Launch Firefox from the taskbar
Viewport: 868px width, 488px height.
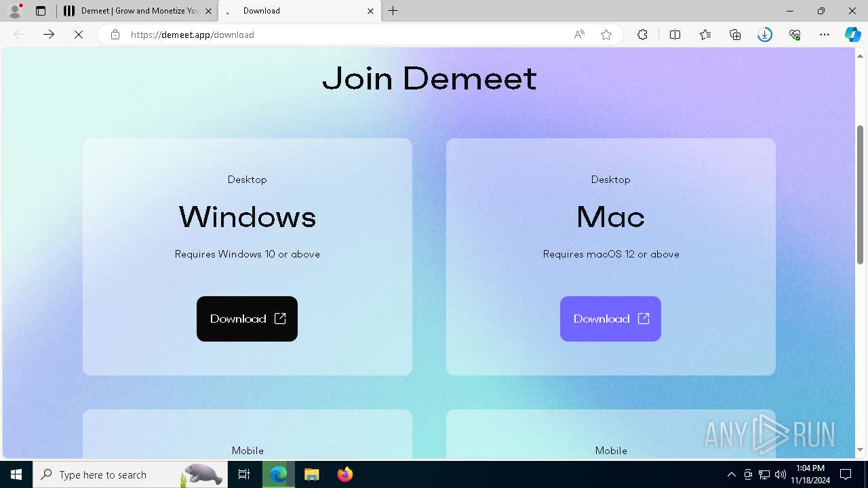pos(344,474)
